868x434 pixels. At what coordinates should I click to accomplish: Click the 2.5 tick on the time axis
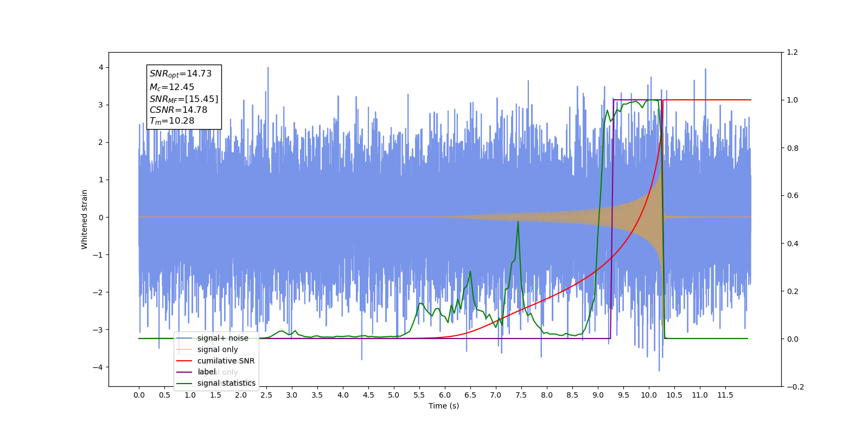pyautogui.click(x=266, y=395)
